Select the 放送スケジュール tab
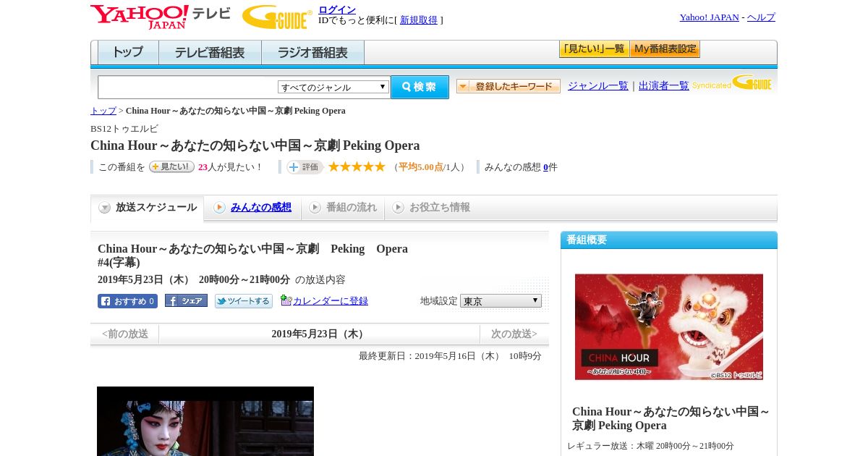The width and height of the screenshot is (868, 456). click(148, 208)
